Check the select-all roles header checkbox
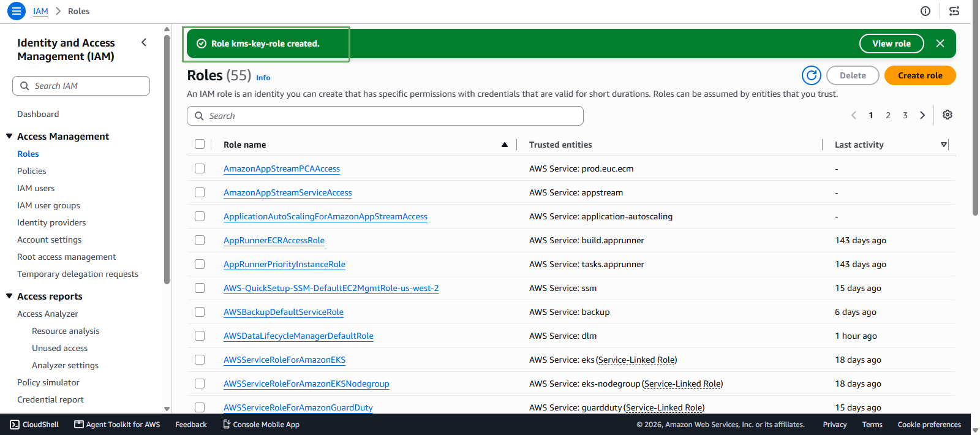Viewport: 980px width, 435px height. [200, 144]
